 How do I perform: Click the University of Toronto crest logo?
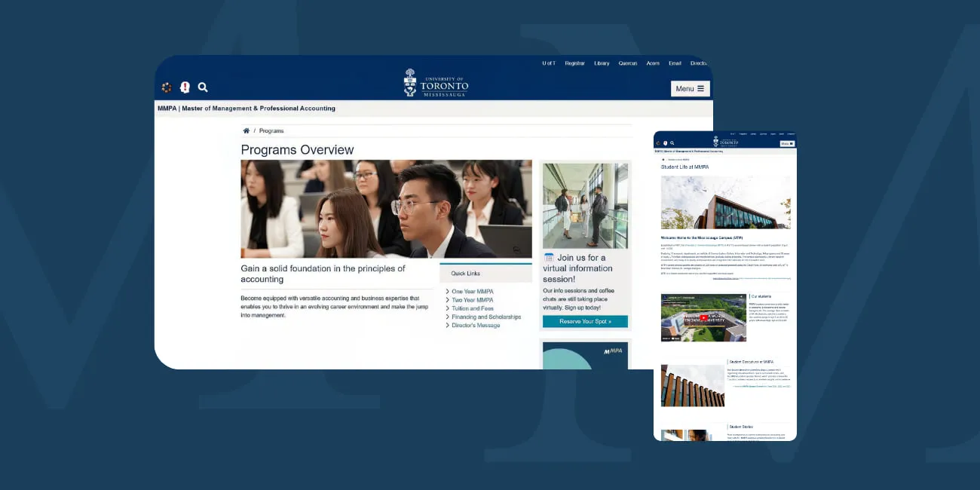coord(409,81)
